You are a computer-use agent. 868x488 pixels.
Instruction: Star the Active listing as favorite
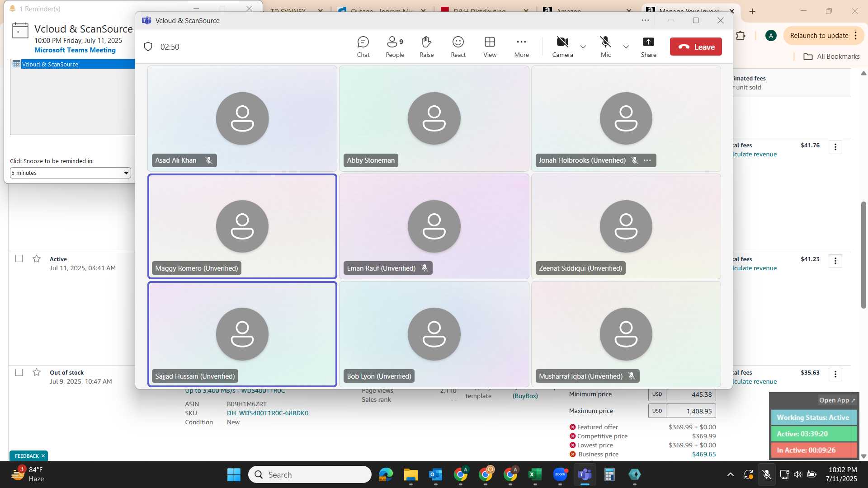(x=37, y=258)
